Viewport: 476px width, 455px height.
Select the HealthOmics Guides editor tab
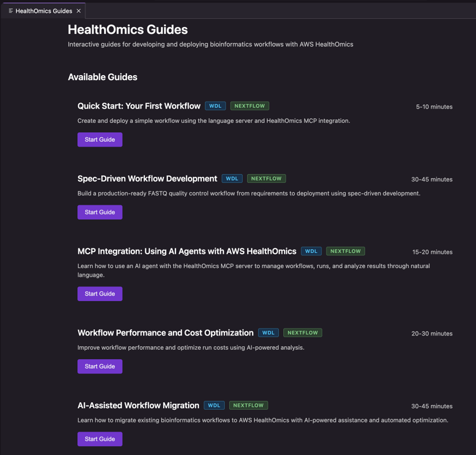point(44,11)
